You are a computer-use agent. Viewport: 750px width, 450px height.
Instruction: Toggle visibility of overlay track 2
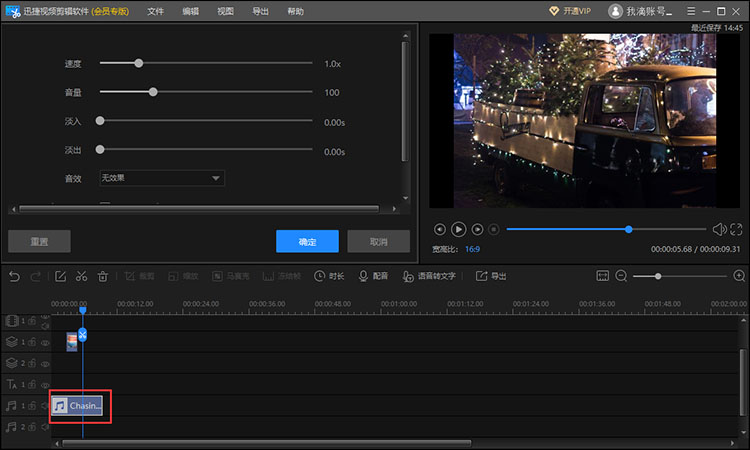(x=45, y=364)
